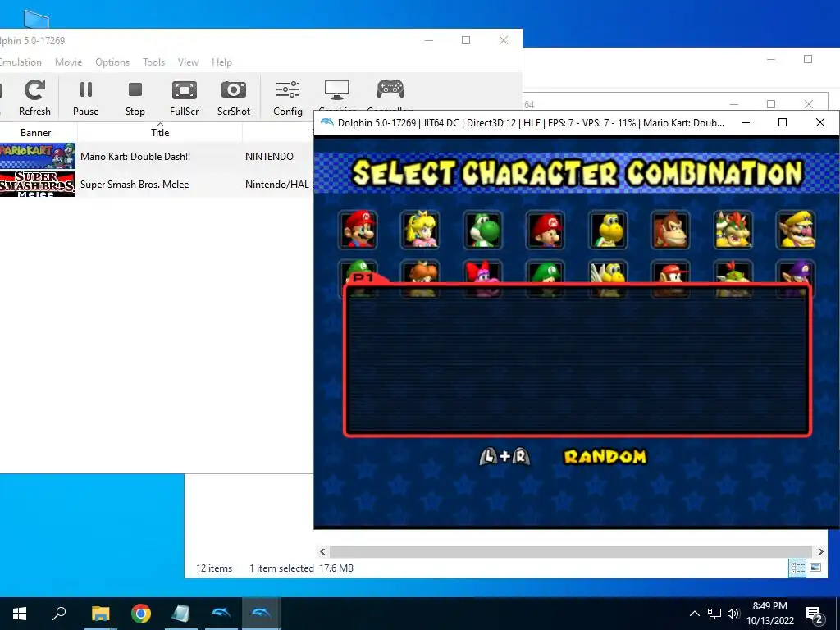Select Koopa Troopa character portrait
840x630 pixels.
(608, 230)
